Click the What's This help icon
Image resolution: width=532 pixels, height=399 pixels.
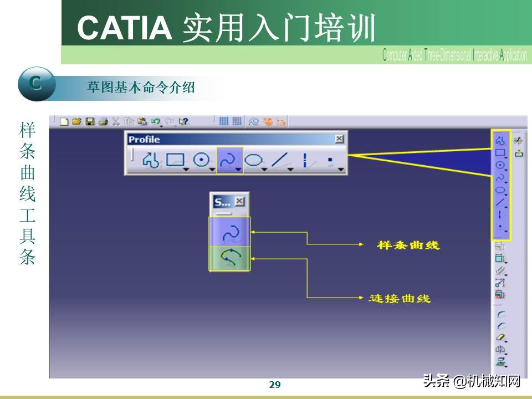coord(183,121)
